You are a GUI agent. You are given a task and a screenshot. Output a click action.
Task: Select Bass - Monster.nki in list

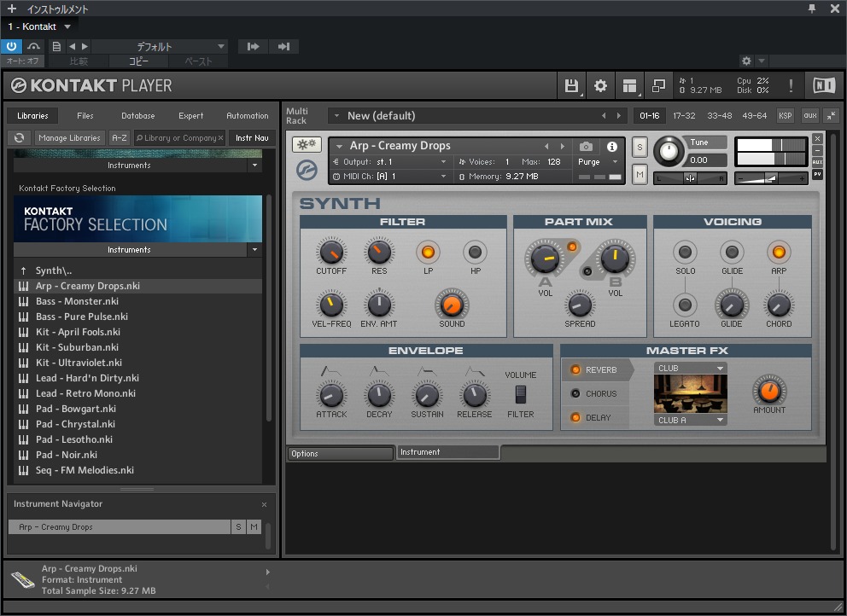(x=137, y=301)
